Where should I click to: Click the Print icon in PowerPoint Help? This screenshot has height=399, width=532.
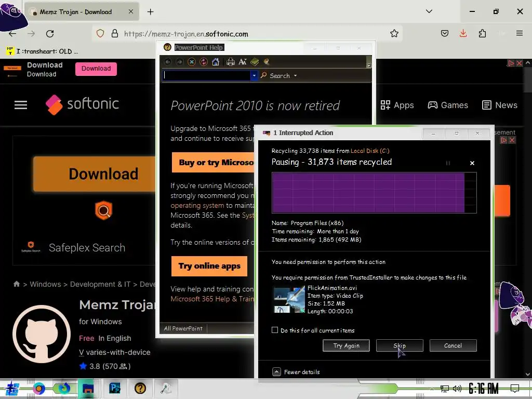click(230, 62)
